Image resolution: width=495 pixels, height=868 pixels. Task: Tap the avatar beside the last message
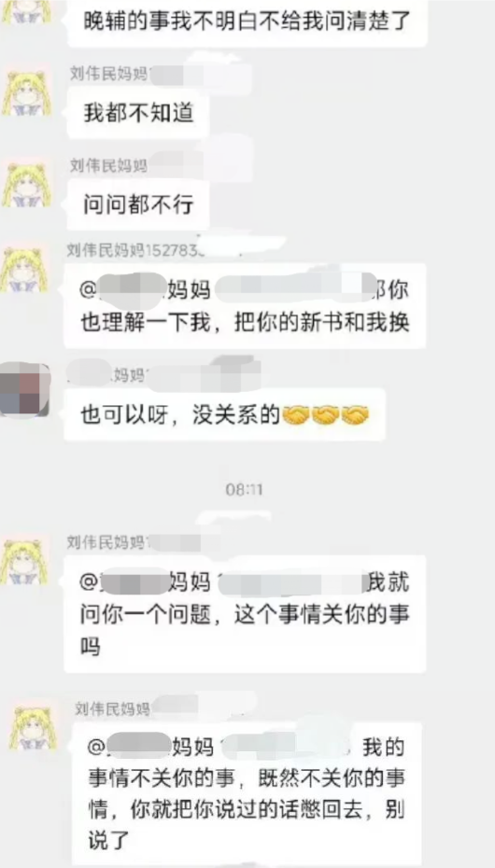(34, 728)
